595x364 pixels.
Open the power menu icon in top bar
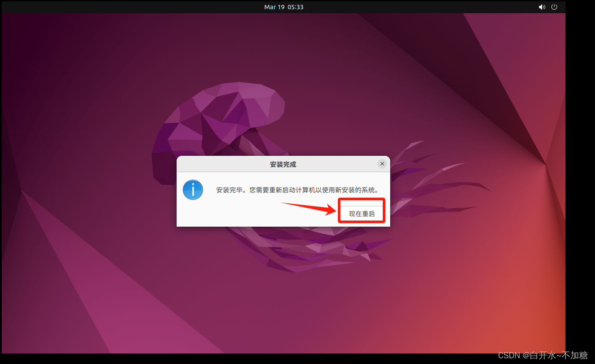point(554,7)
